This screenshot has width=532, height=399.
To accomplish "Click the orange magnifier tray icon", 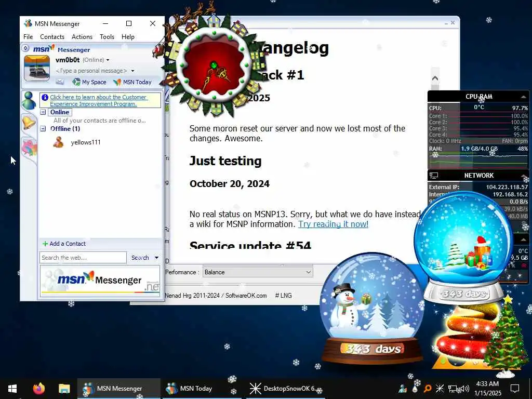I will pos(428,388).
